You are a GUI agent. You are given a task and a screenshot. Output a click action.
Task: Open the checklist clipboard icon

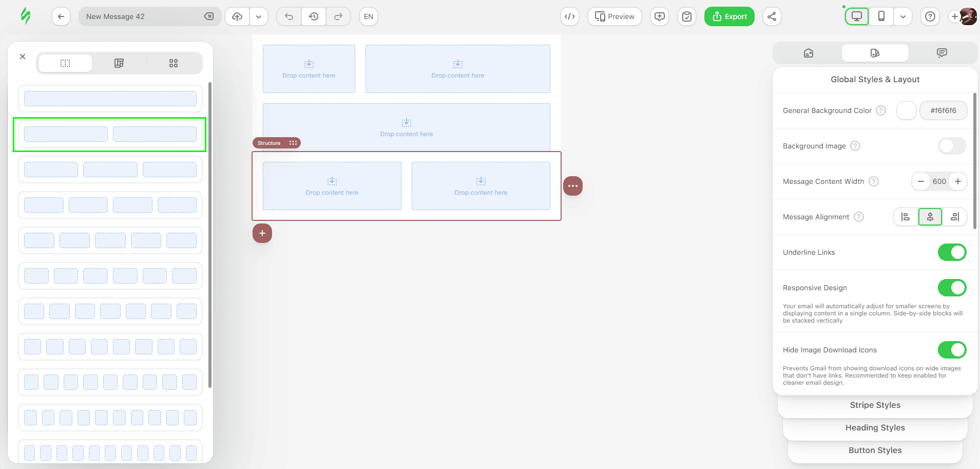(687, 16)
